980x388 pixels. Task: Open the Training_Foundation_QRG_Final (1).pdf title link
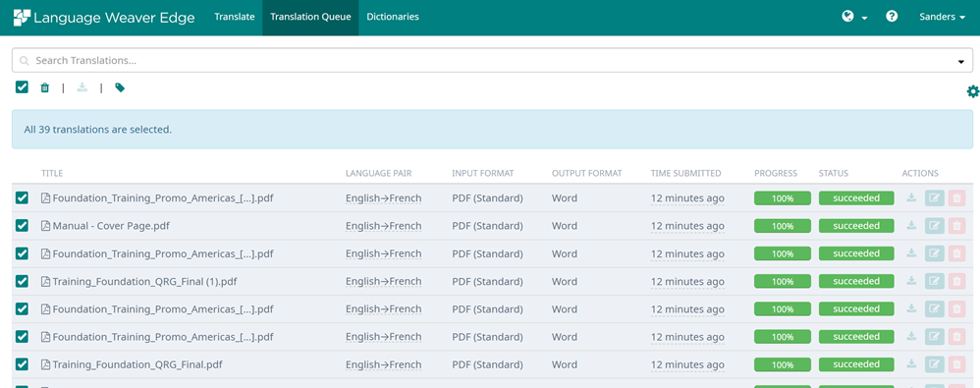tap(144, 282)
